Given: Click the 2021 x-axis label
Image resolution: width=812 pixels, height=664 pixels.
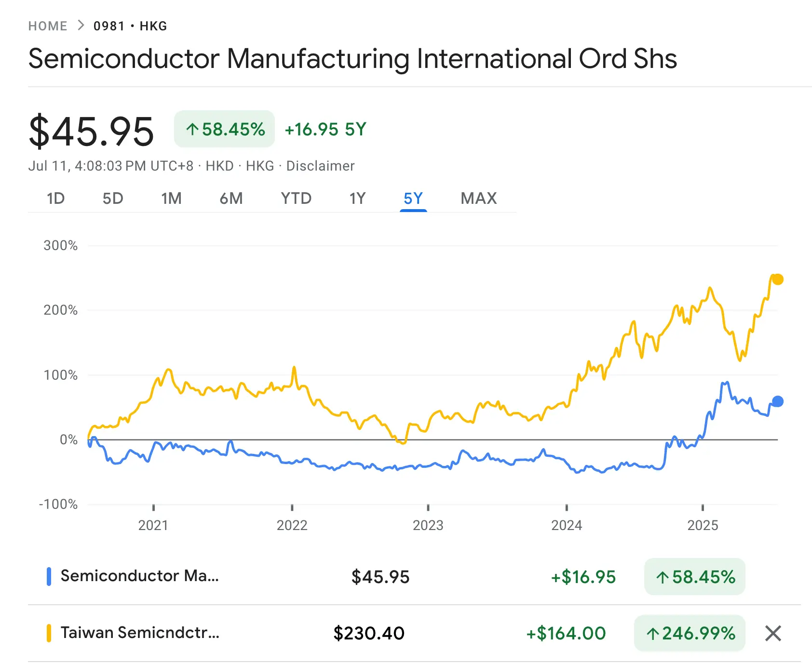Looking at the screenshot, I should tap(153, 525).
